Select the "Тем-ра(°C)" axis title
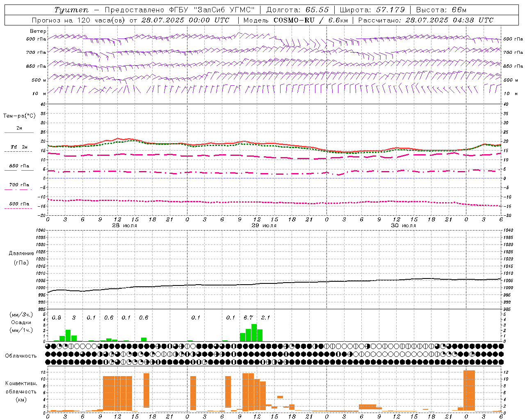Screen dimensions: 525x420 pos(19,116)
